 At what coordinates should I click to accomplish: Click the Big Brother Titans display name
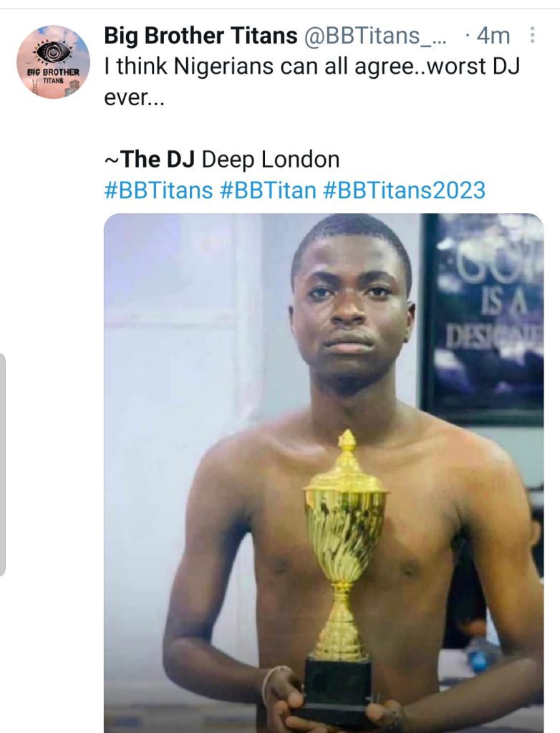pos(201,35)
